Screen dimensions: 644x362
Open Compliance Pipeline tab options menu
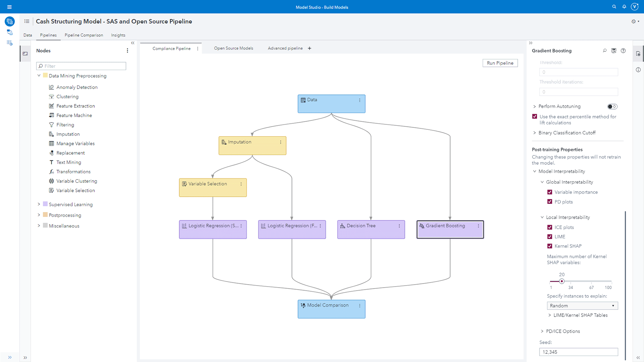tap(197, 49)
